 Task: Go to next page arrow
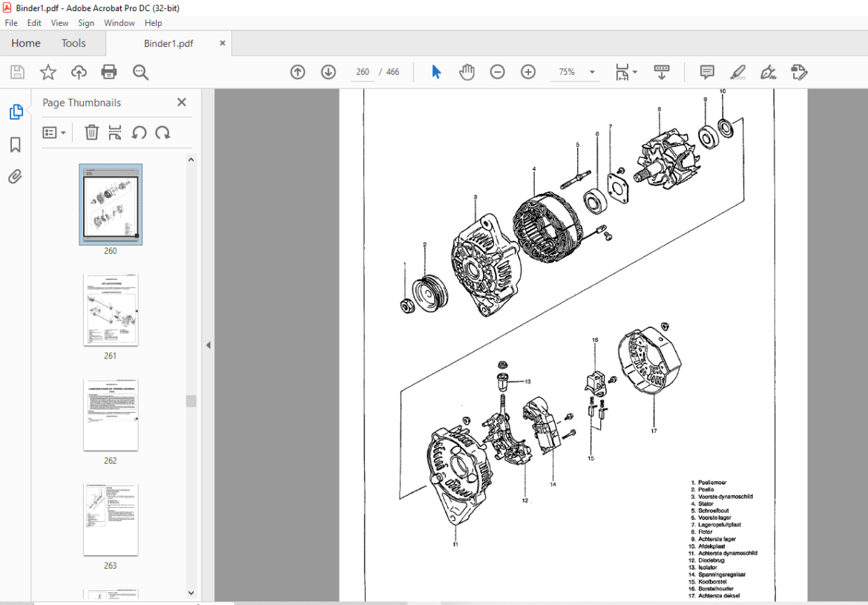(329, 72)
